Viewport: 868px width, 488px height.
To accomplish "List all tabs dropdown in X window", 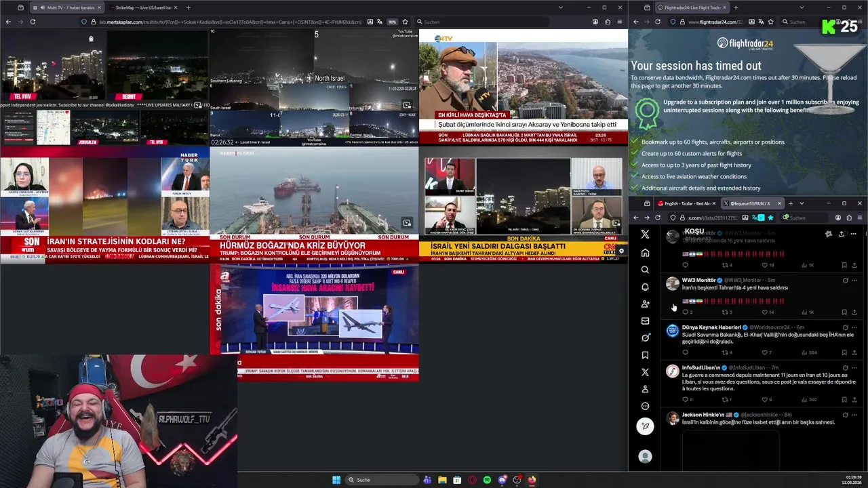I will 802,203.
